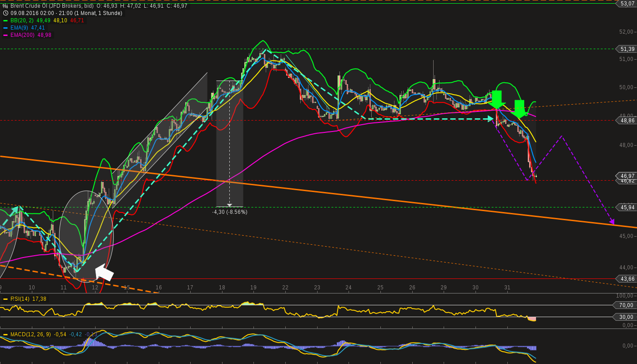Click the EMA(200) value '48,98'
The image size is (637, 364).
[45, 35]
